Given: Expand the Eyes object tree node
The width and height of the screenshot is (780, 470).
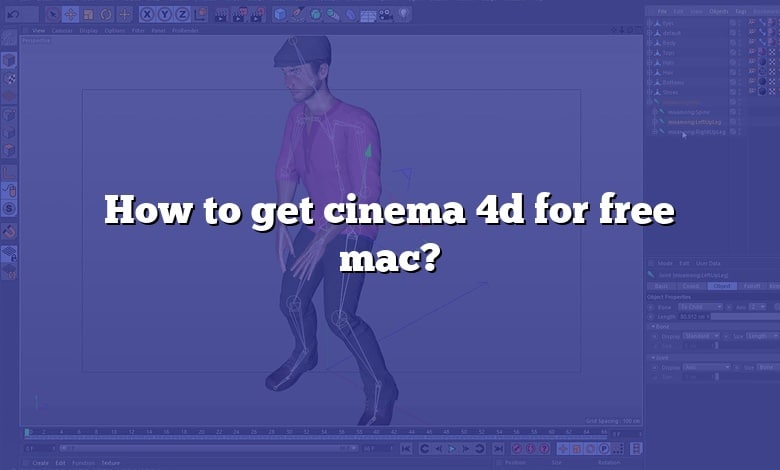Looking at the screenshot, I should (649, 23).
